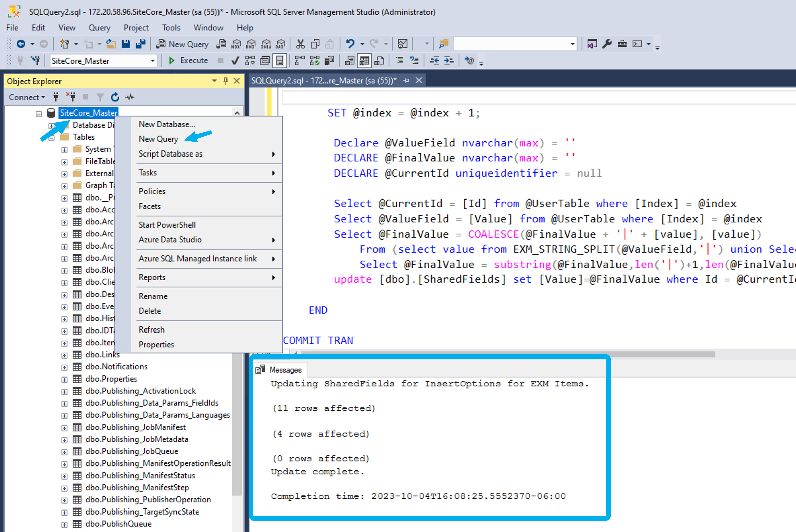
Task: Refresh Object Explorer with the refresh icon
Action: pos(115,97)
